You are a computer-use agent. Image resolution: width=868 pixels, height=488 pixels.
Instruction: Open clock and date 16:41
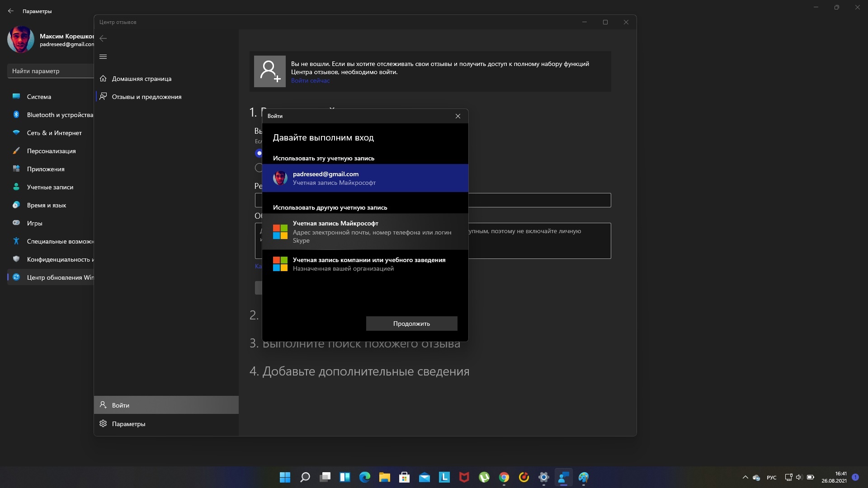click(834, 477)
